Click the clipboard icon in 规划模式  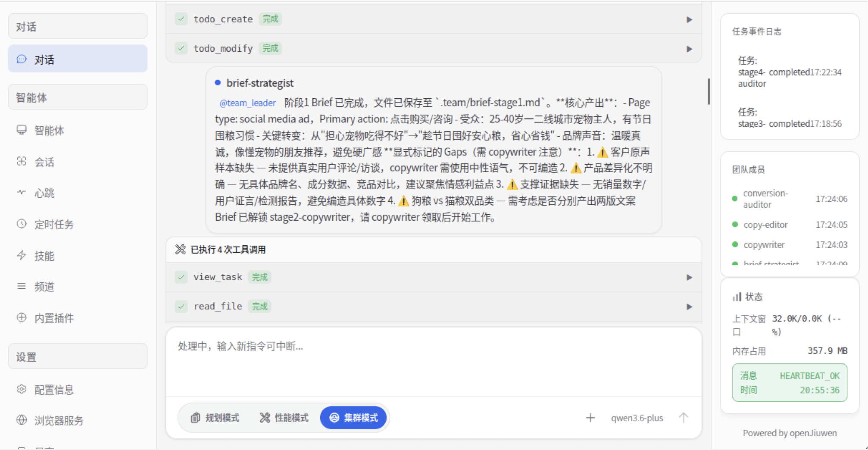coord(196,418)
